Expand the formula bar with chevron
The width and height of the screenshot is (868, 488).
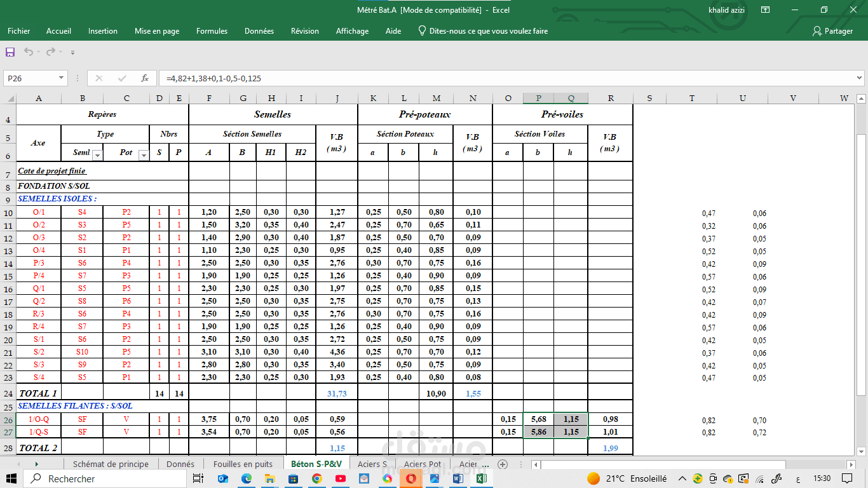click(x=860, y=78)
